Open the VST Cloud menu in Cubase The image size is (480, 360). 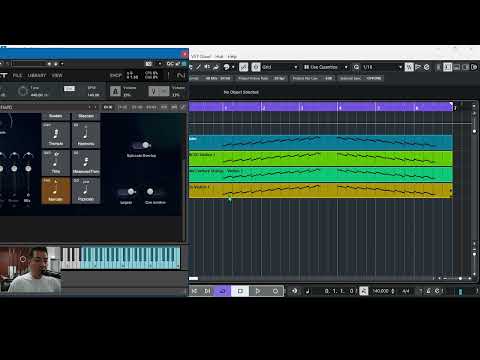click(x=201, y=56)
